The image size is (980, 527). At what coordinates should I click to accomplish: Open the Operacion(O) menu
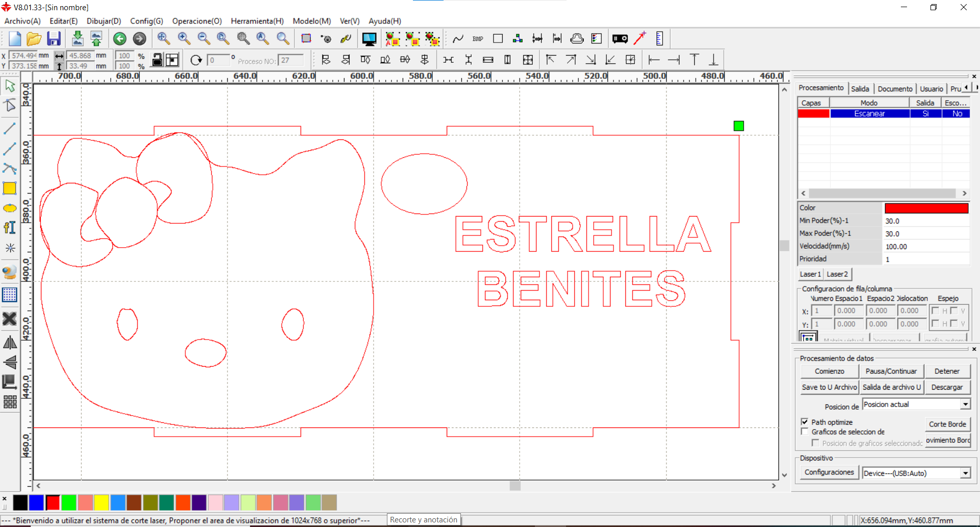(x=197, y=21)
